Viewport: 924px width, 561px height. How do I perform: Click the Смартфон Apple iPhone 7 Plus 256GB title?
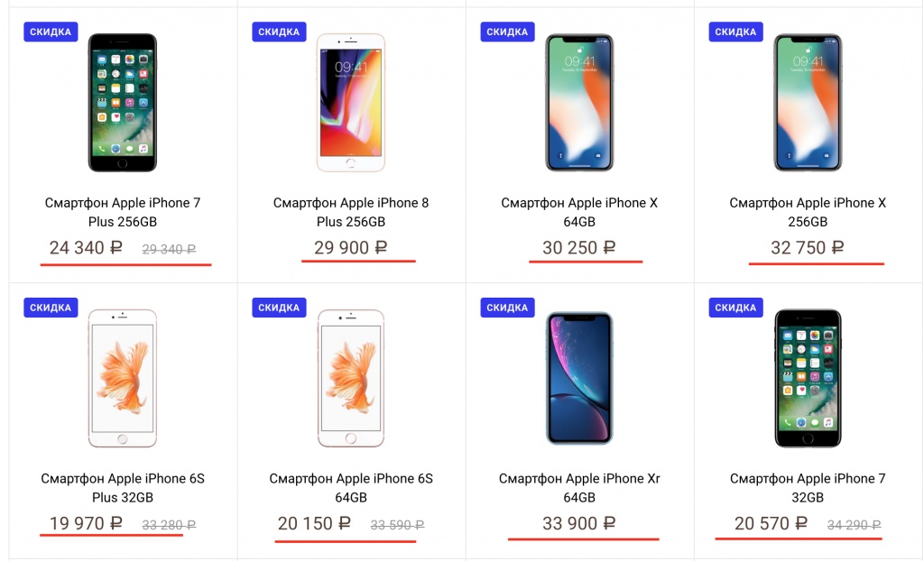tap(123, 212)
